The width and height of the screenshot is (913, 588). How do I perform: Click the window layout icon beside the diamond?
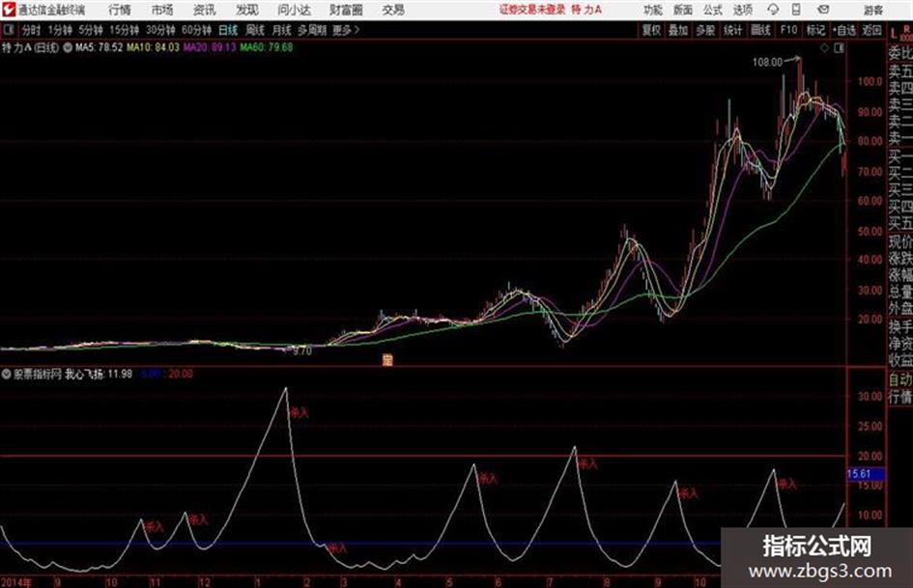pos(839,48)
